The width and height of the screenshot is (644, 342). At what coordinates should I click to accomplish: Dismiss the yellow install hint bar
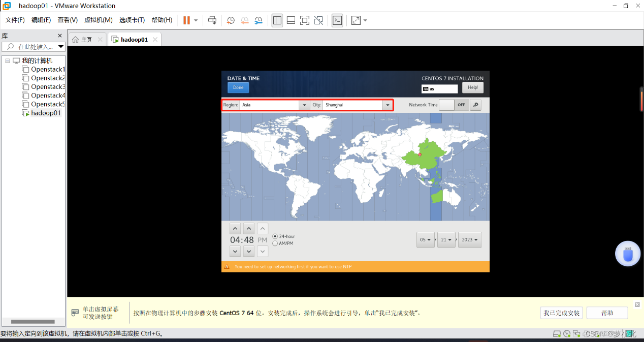coord(637,304)
